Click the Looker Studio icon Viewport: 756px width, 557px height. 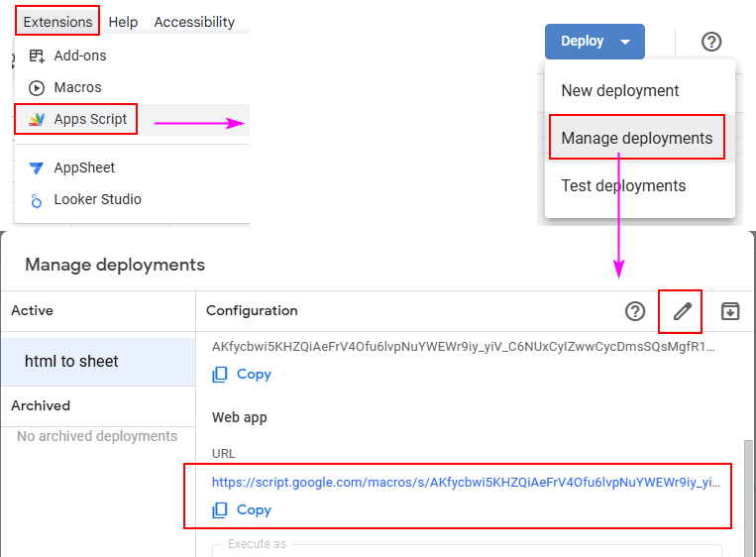[x=37, y=199]
